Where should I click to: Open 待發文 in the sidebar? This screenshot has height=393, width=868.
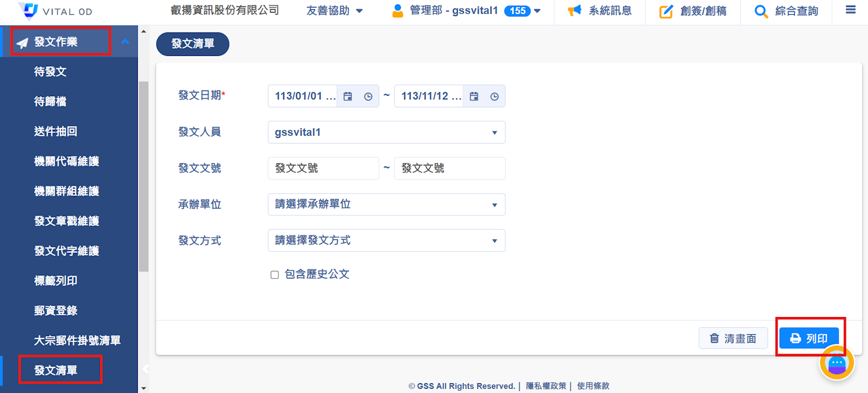pyautogui.click(x=50, y=72)
